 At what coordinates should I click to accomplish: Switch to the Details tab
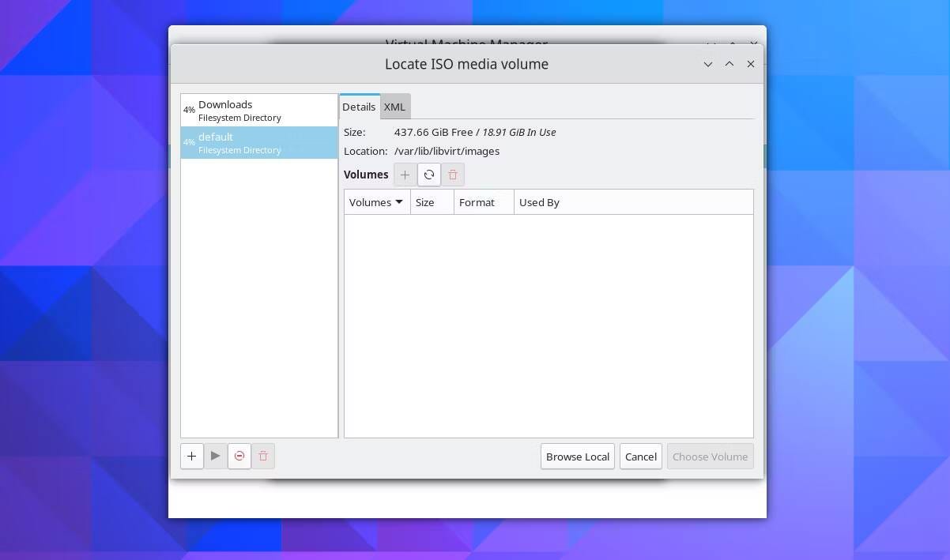(x=359, y=106)
